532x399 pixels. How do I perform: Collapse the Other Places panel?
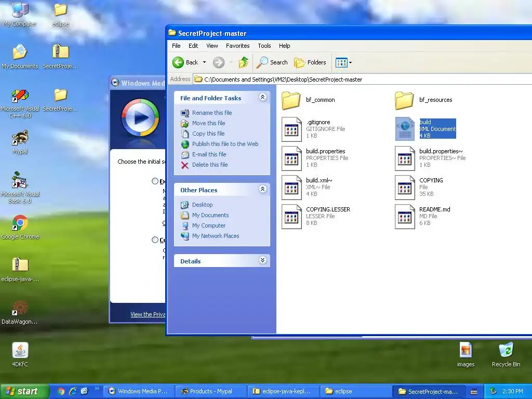[262, 189]
